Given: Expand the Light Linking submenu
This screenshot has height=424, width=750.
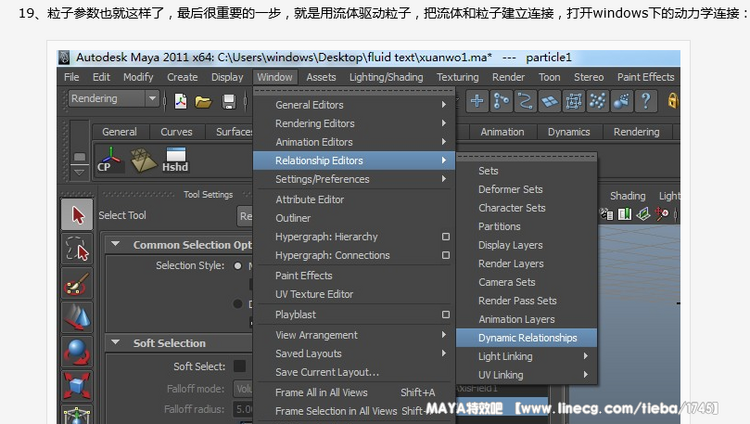Looking at the screenshot, I should pyautogui.click(x=527, y=356).
